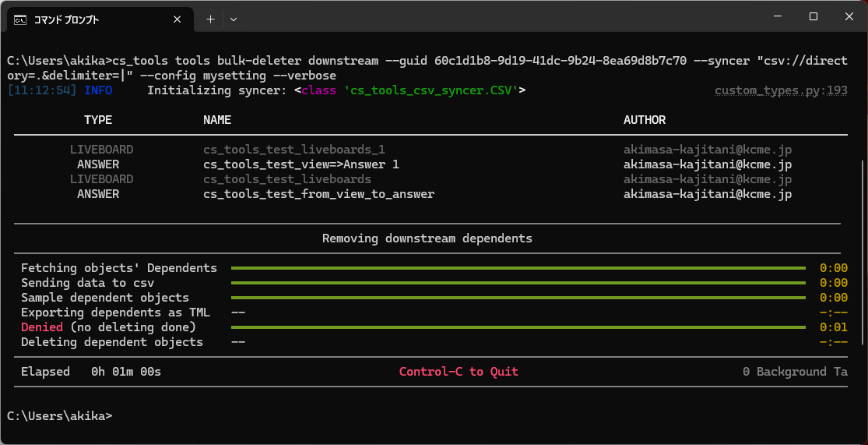Click the AUTHOR column header
The height and width of the screenshot is (445, 868).
(x=645, y=120)
